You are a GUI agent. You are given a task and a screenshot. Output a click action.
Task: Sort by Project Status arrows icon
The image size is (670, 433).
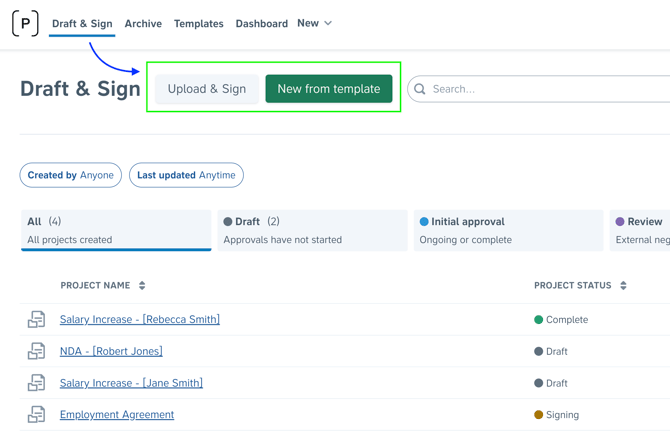[623, 286]
